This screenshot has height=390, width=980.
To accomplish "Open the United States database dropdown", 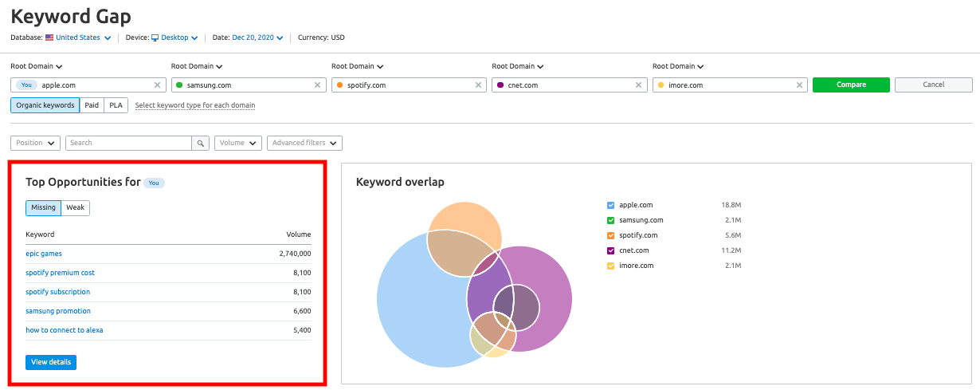I will (83, 37).
